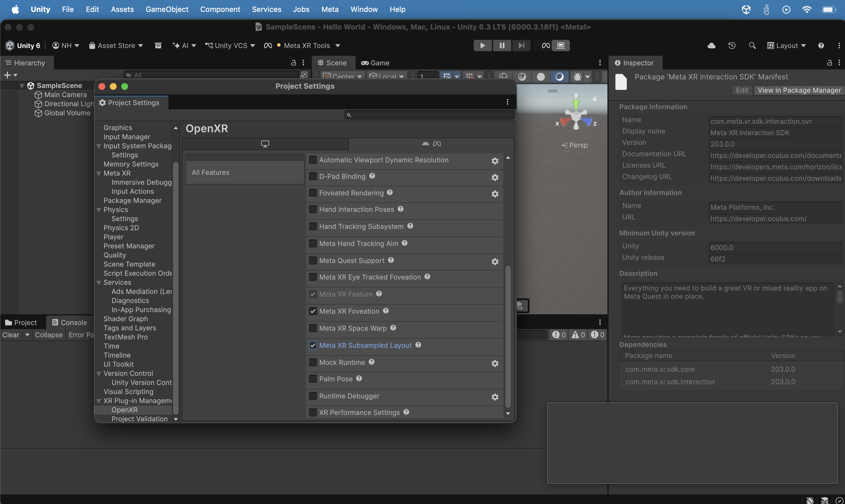This screenshot has height=504, width=845.
Task: Uncheck Meta XR Subsampled Layout
Action: [x=313, y=345]
